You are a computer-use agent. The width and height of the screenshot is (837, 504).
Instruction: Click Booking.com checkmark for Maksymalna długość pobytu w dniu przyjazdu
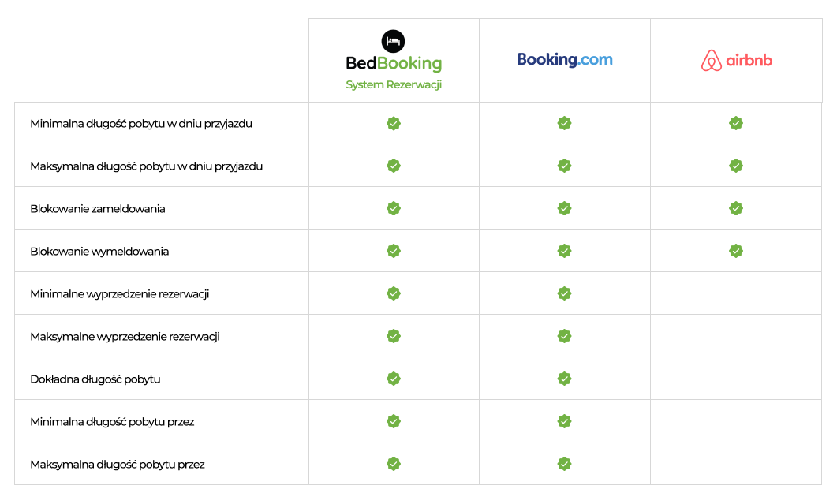pos(564,166)
